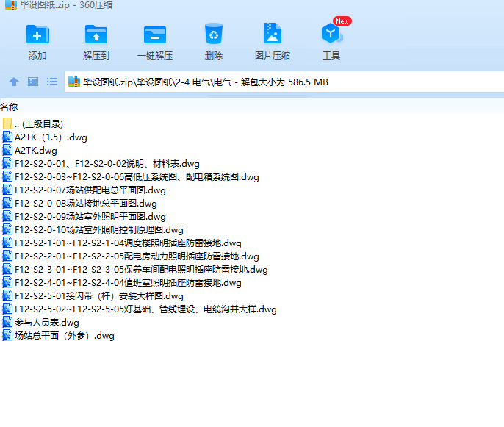Click the dwg icon of A2TK.dwg

[x=7, y=151]
